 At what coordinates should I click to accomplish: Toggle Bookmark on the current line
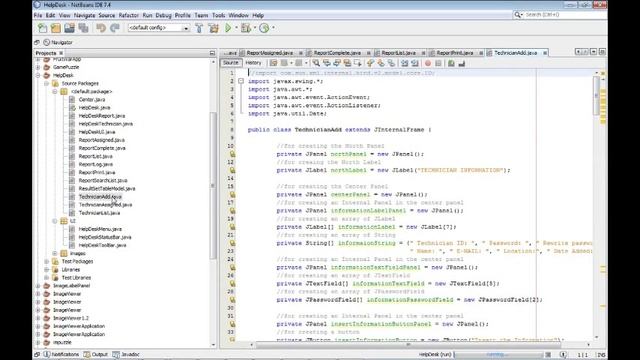(x=391, y=63)
